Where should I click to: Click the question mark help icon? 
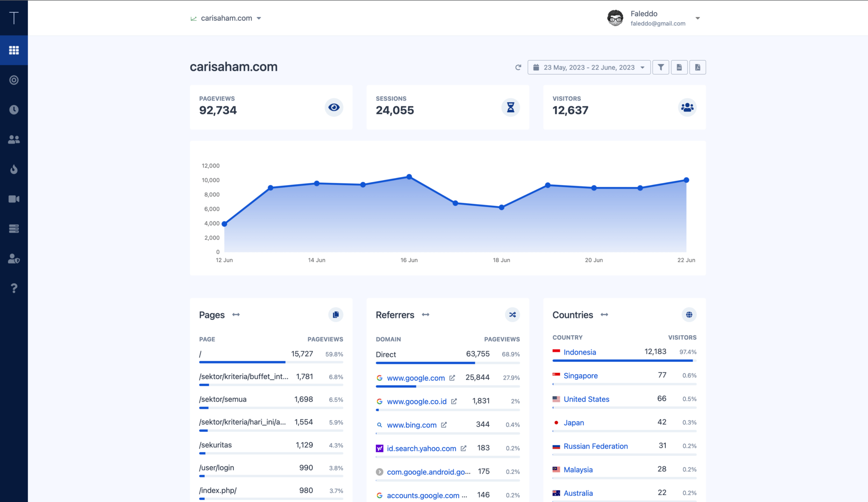click(x=14, y=288)
